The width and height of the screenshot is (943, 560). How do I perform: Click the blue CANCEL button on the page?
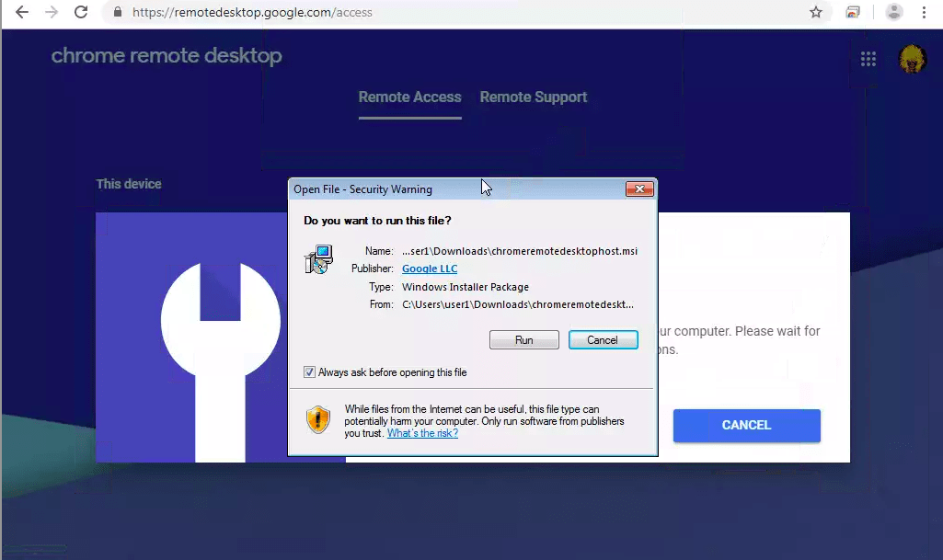point(746,426)
